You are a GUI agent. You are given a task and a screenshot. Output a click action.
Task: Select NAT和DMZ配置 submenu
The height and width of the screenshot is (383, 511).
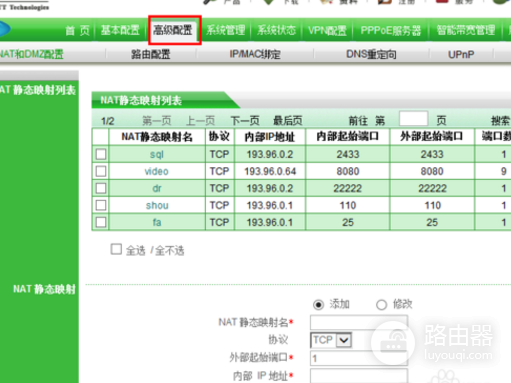point(32,54)
